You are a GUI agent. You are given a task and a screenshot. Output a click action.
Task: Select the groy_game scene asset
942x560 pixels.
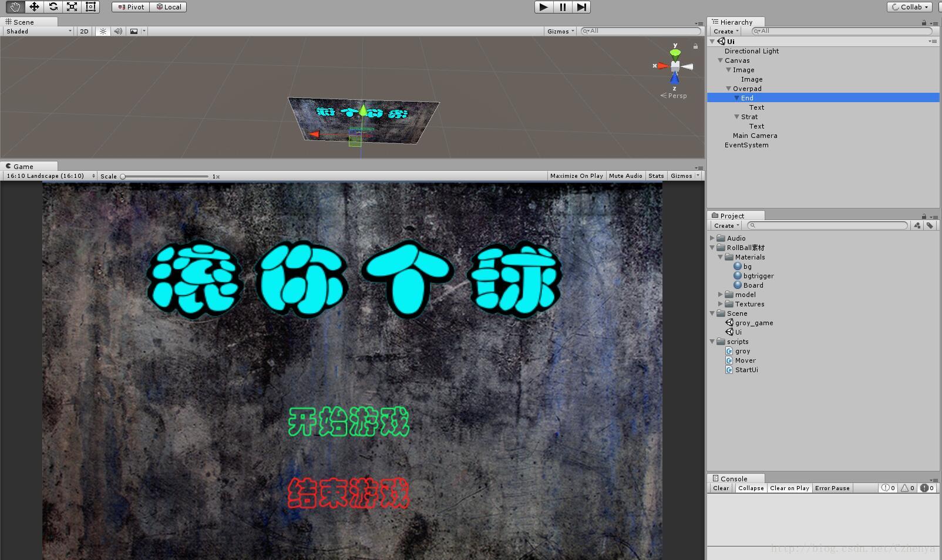(x=749, y=323)
